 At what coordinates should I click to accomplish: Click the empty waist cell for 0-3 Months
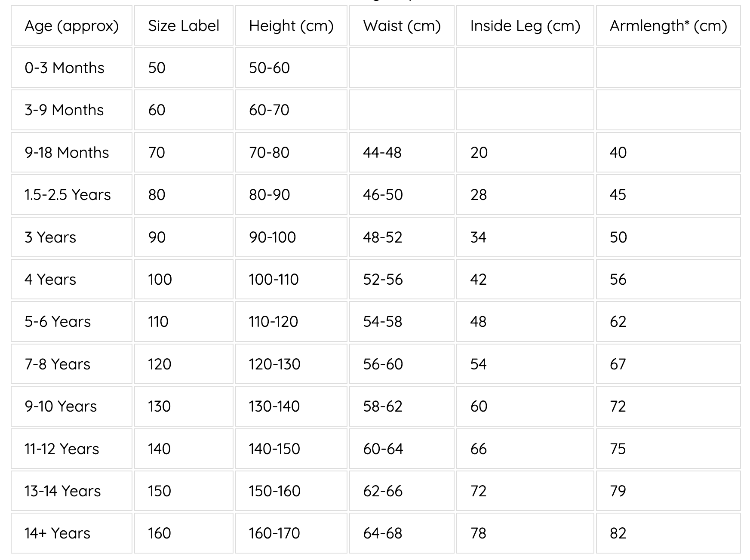[x=402, y=68]
